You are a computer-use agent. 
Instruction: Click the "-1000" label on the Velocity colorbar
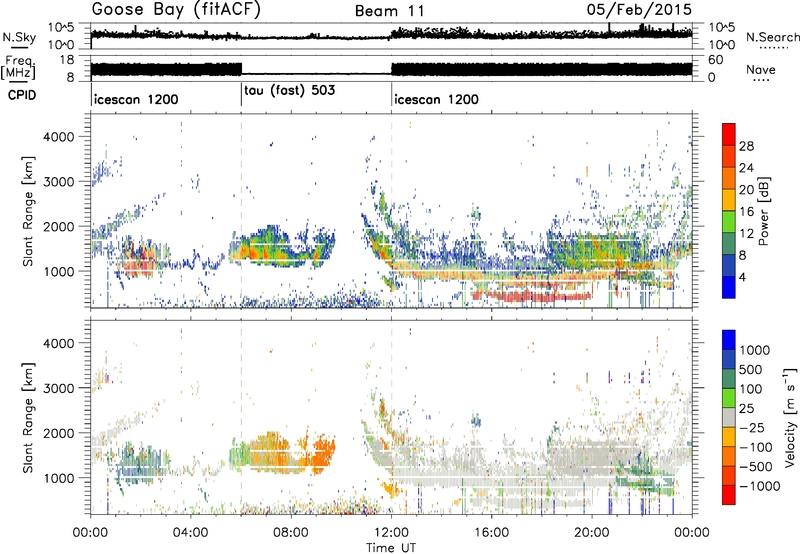pos(759,486)
